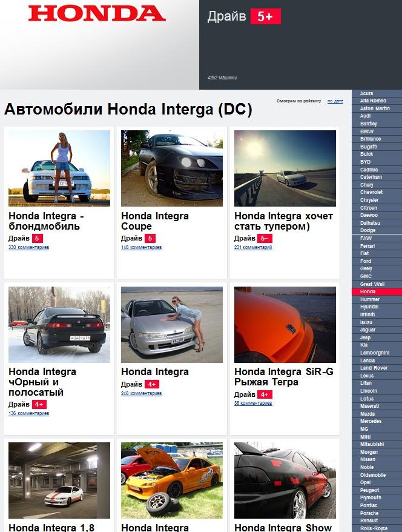Select Mazda in the brand list
The height and width of the screenshot is (532, 402).
367,414
